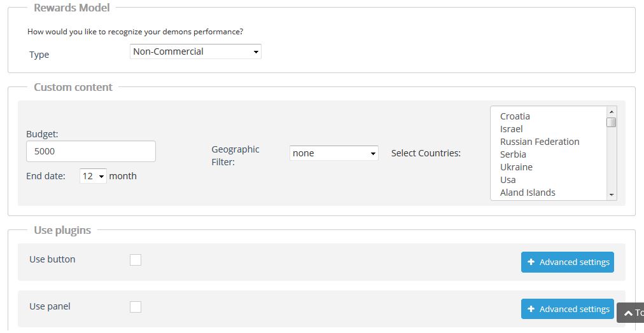Select Aland Islands in the countries list
This screenshot has height=333, width=644.
[528, 193]
